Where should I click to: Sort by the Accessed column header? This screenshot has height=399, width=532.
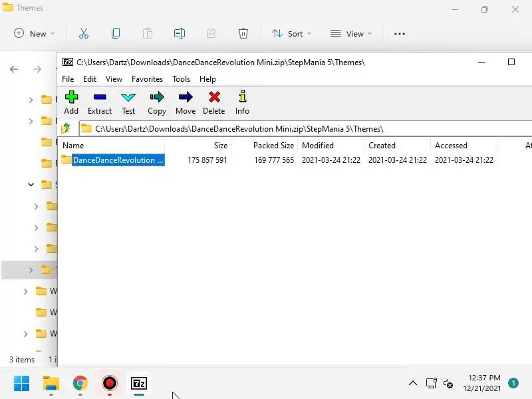[x=464, y=146]
